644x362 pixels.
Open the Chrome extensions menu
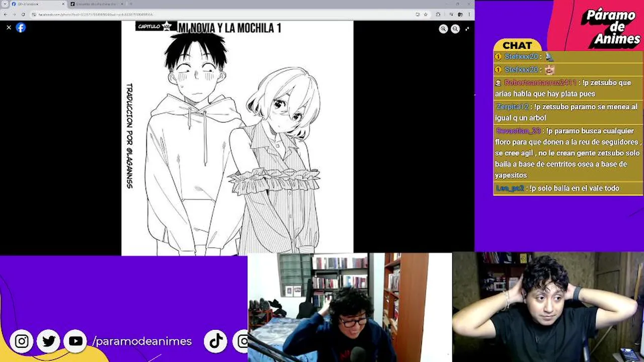click(438, 15)
